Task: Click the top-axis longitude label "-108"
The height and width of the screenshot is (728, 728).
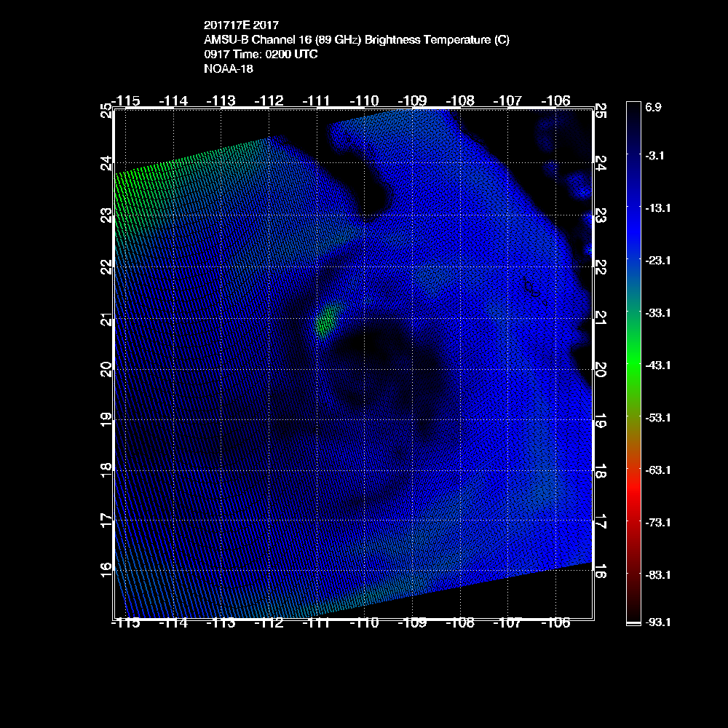Action: (460, 100)
